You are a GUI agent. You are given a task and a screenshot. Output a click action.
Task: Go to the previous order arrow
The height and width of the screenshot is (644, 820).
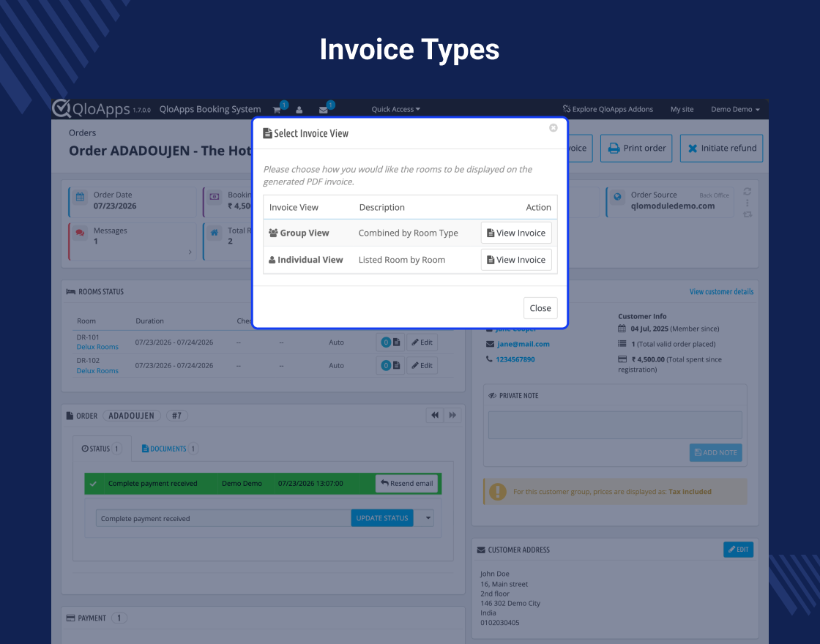pyautogui.click(x=435, y=415)
